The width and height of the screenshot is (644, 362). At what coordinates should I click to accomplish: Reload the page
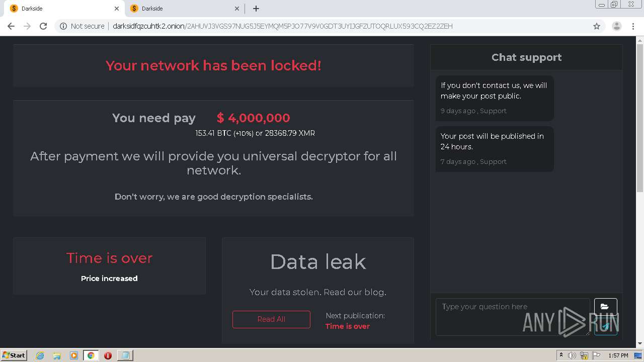(x=43, y=26)
